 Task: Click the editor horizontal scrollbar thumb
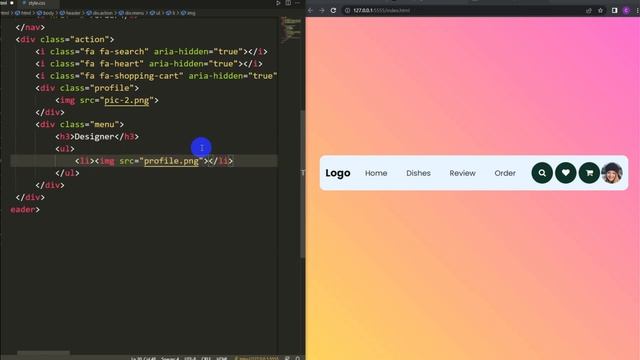pyautogui.click(x=44, y=353)
